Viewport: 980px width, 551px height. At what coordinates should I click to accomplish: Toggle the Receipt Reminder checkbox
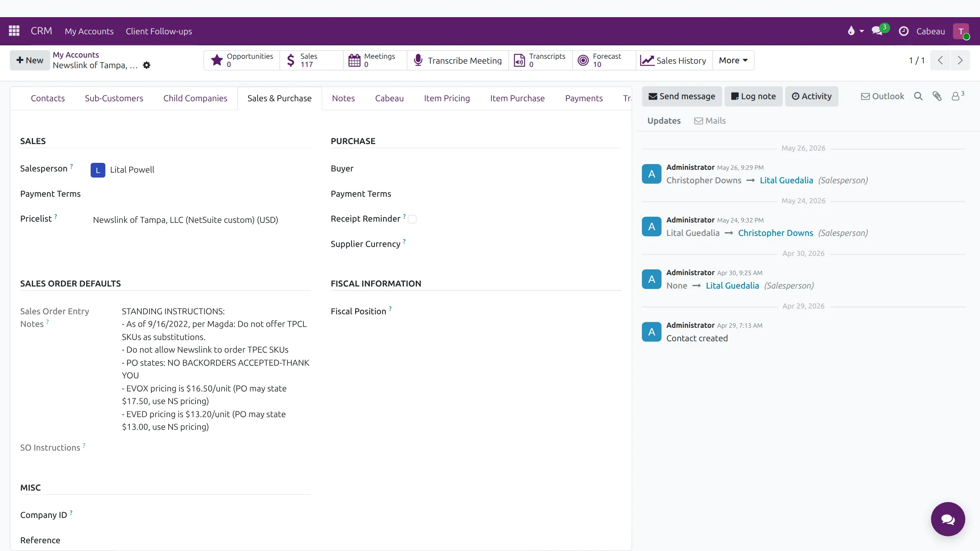pos(412,219)
